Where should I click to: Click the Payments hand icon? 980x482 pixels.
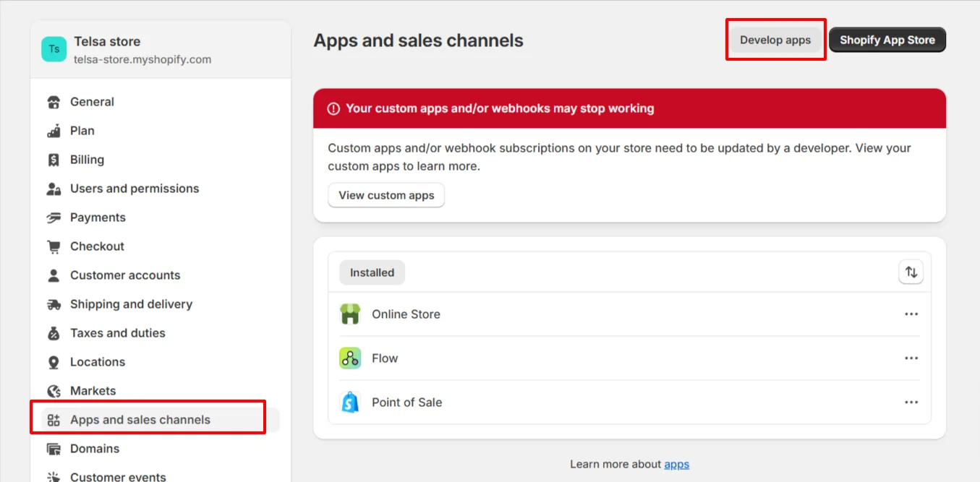[x=54, y=218]
